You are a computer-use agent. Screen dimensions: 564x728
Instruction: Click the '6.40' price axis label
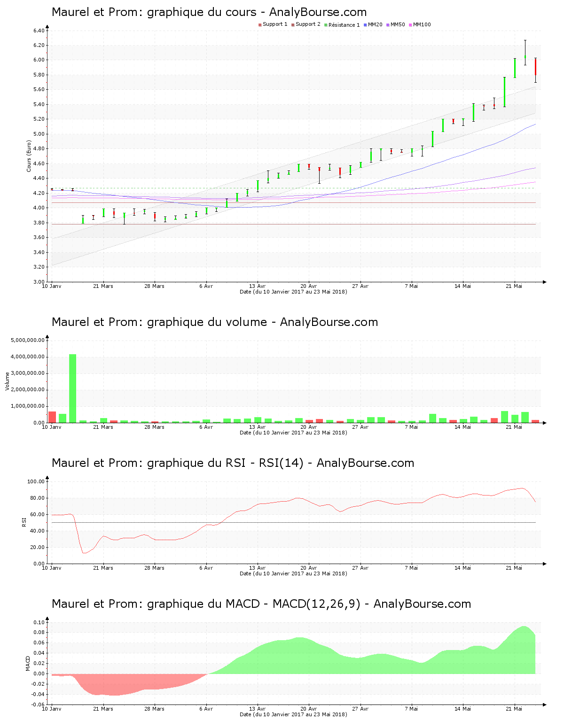click(x=39, y=31)
